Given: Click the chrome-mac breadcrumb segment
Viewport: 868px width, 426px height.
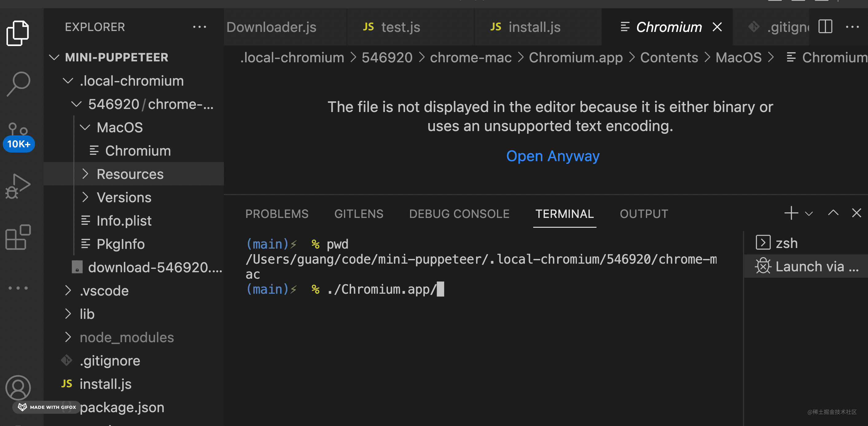Looking at the screenshot, I should click(470, 58).
